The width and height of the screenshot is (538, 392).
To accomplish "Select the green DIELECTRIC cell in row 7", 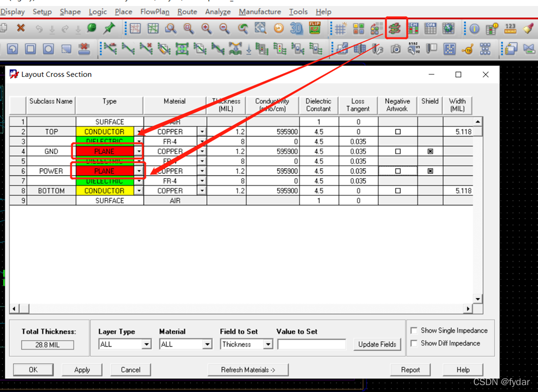I will (x=105, y=180).
